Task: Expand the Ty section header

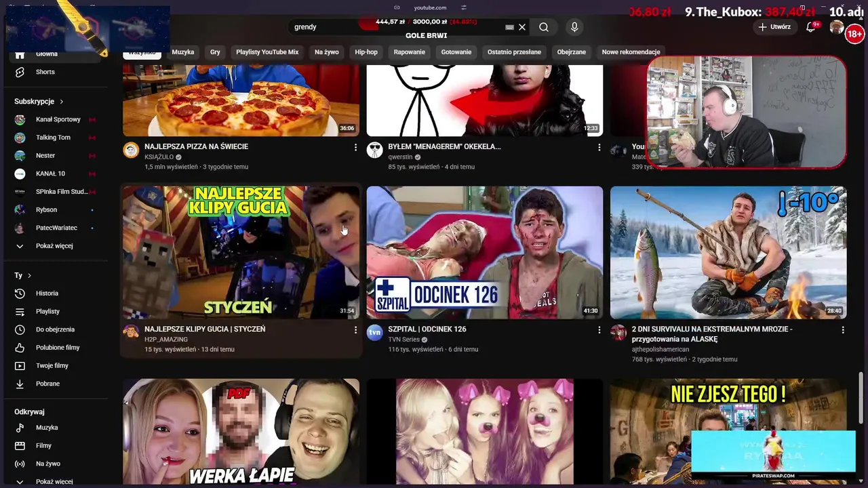Action: pyautogui.click(x=23, y=275)
